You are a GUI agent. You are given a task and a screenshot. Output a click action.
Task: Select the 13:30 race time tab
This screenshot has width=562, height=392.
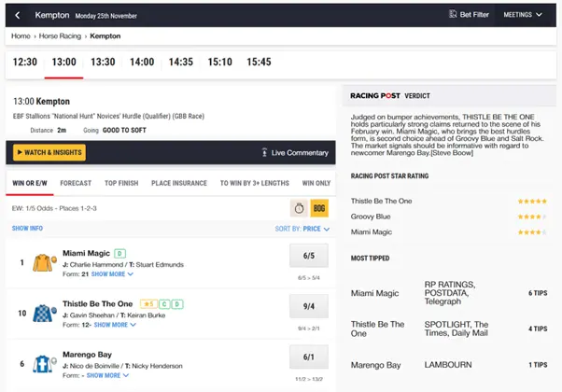[103, 63]
